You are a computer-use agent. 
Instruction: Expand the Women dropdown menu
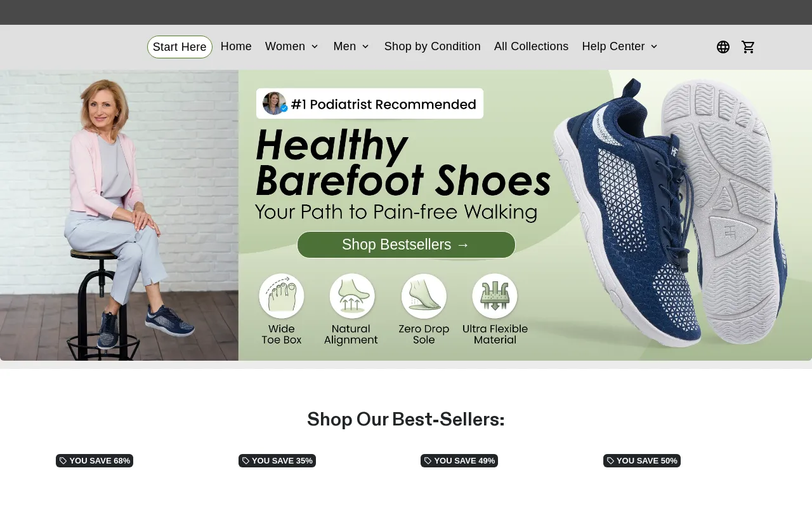pos(292,46)
